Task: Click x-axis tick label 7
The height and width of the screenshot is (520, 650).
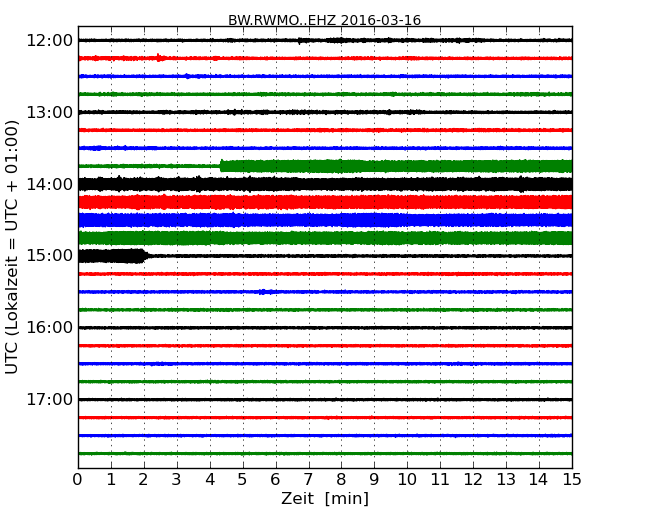Action: [x=308, y=480]
